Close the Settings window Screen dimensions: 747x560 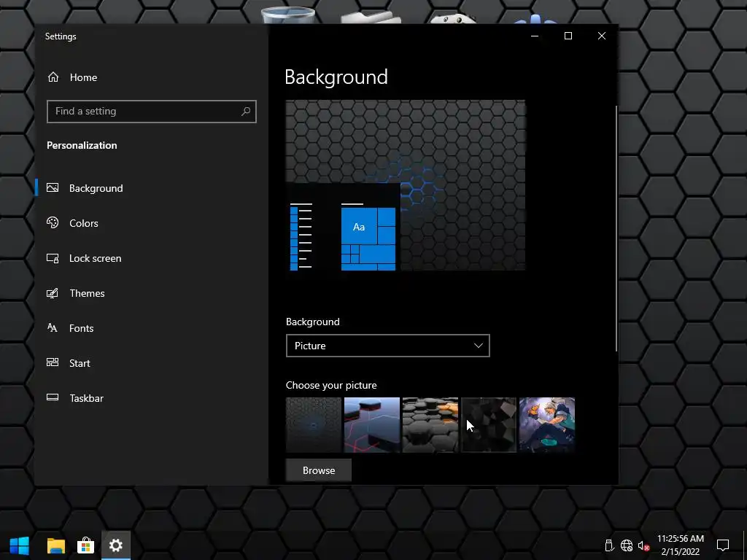click(602, 36)
